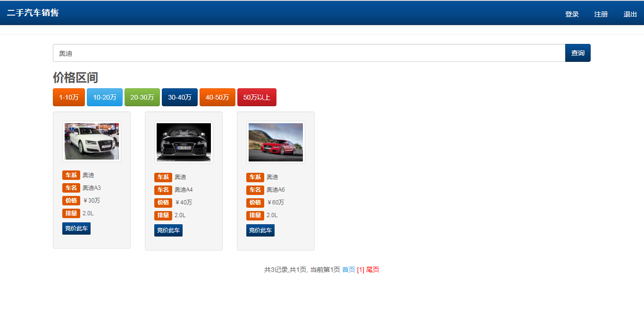Go to 尾页 last page link
This screenshot has width=644, height=313.
[373, 270]
